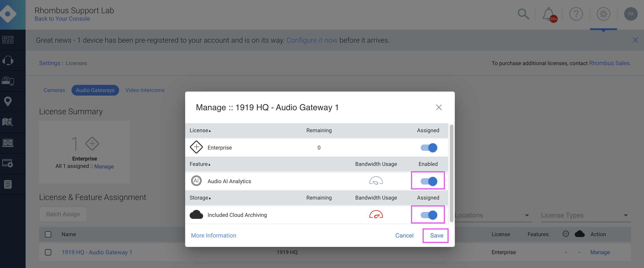Screen dimensions: 644x268
Task: Select the audio headset sidebar icon
Action: pyautogui.click(x=8, y=60)
